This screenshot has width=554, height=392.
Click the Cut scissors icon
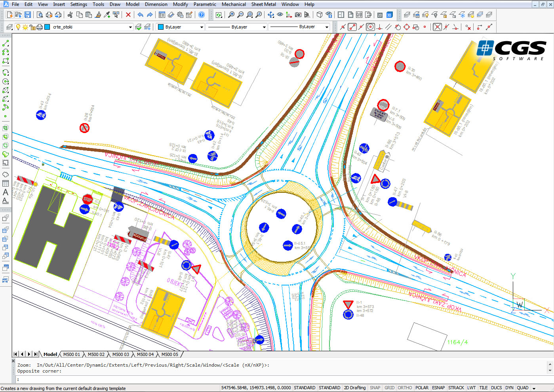point(70,15)
